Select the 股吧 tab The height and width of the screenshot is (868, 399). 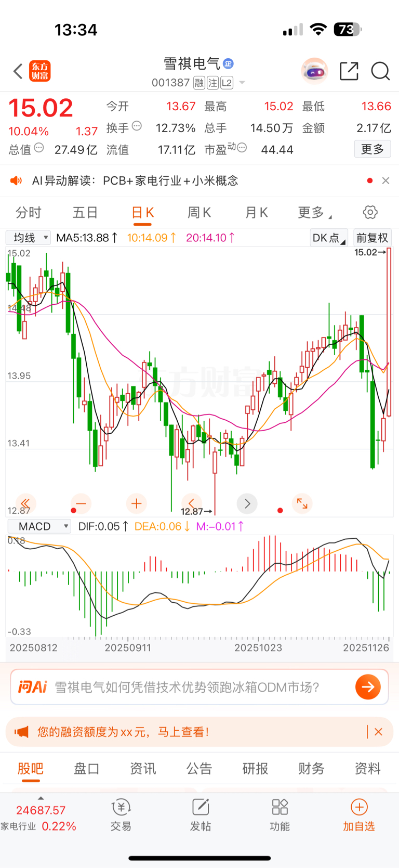[31, 769]
